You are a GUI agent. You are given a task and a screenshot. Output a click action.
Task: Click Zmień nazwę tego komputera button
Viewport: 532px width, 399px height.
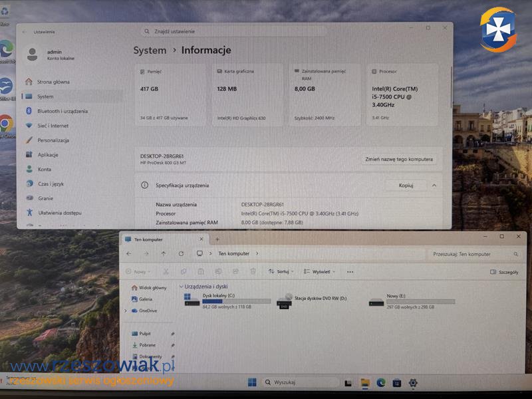pos(400,160)
